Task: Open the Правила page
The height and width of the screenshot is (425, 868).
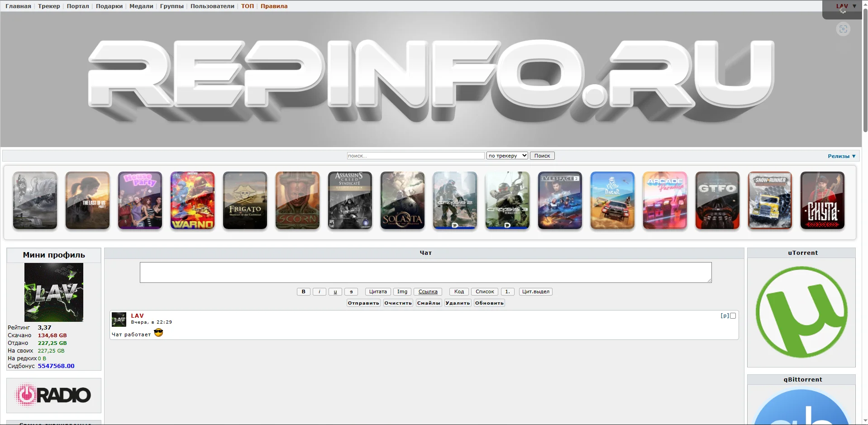Action: point(274,6)
